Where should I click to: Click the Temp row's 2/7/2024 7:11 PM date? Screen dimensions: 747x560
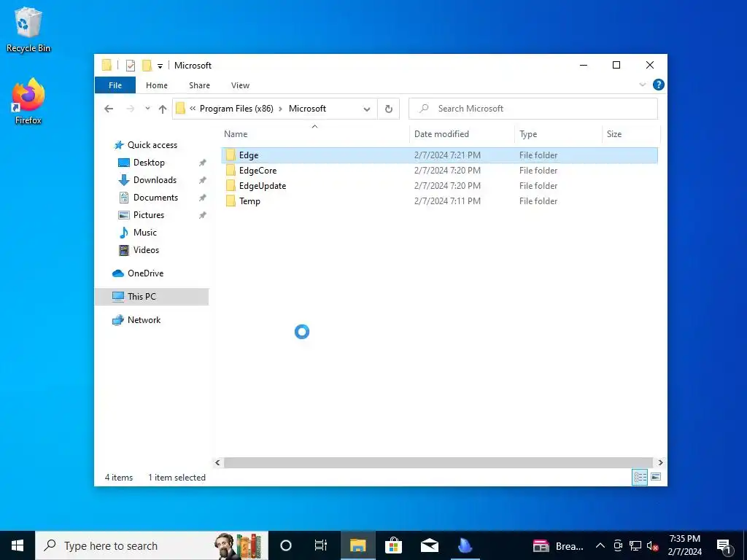coord(447,201)
